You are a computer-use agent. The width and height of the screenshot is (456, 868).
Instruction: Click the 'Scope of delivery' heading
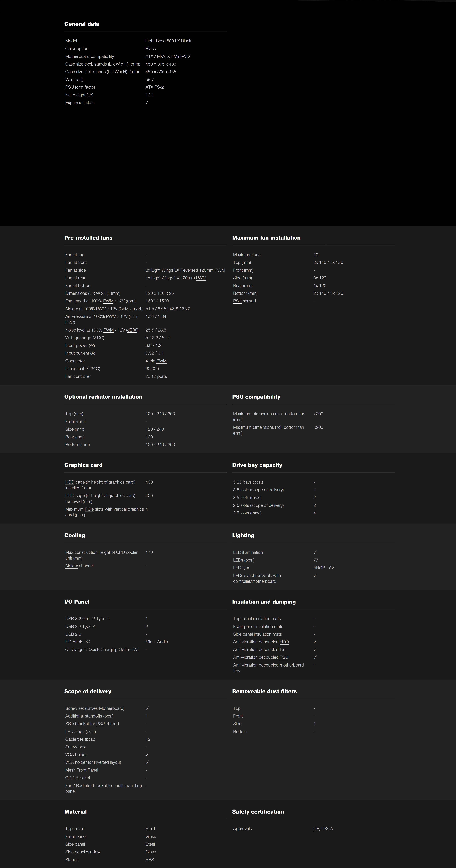click(88, 691)
